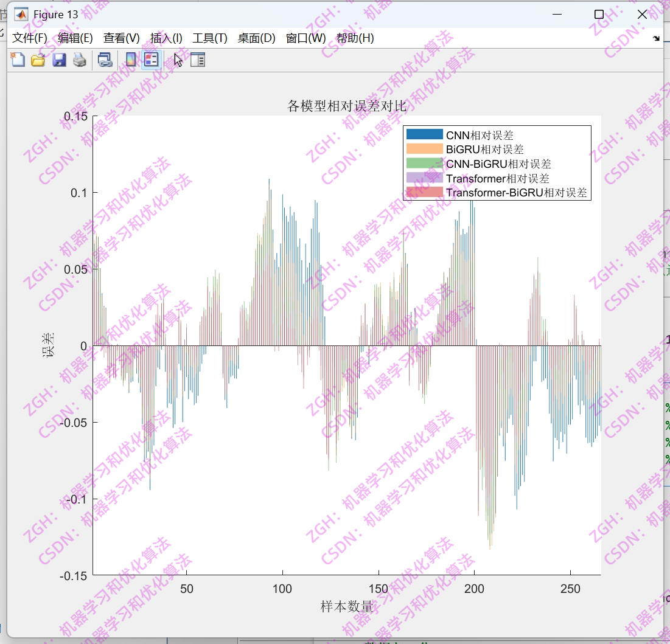Print the figure

tap(79, 60)
